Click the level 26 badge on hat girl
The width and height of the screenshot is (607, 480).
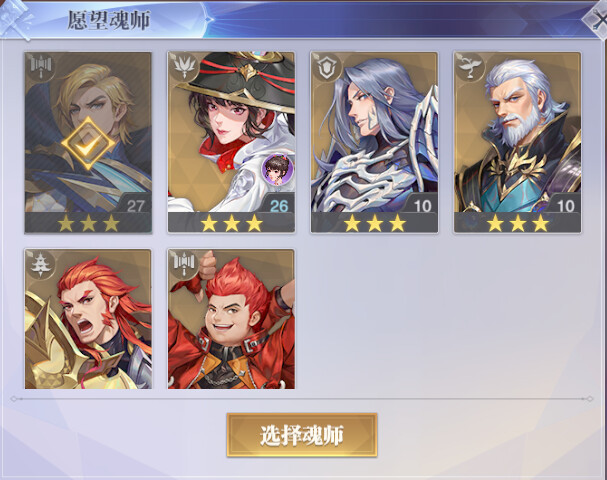[x=279, y=206]
